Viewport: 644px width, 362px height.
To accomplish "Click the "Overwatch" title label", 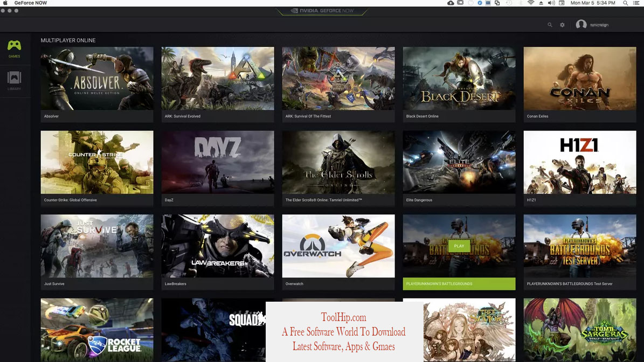I will [294, 283].
